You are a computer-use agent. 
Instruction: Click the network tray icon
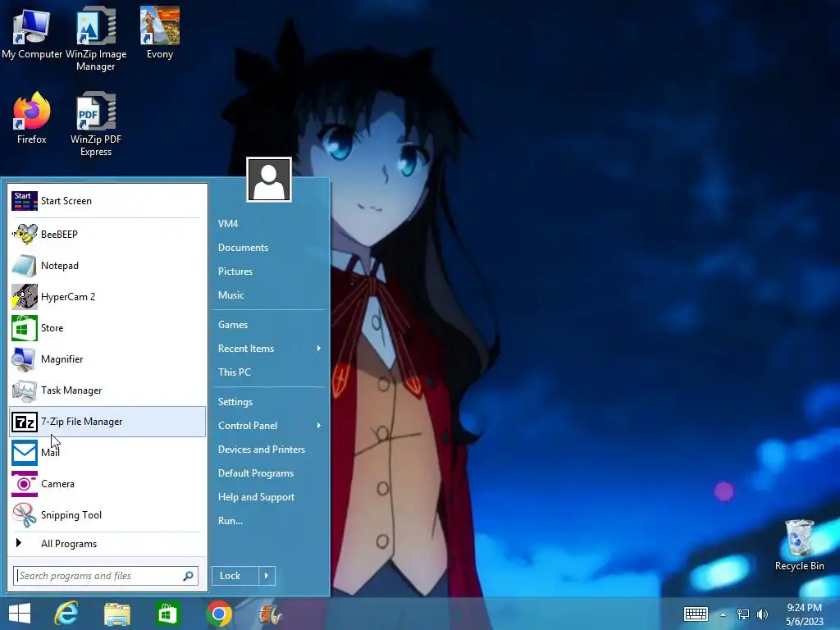(x=743, y=614)
